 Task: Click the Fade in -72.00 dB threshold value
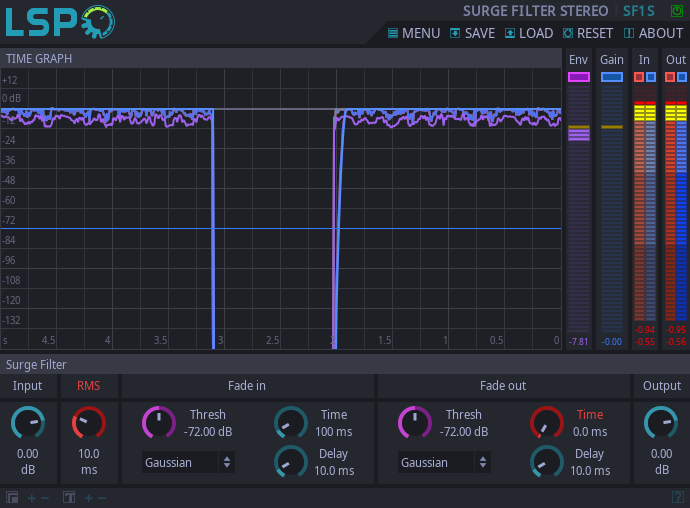coord(208,432)
